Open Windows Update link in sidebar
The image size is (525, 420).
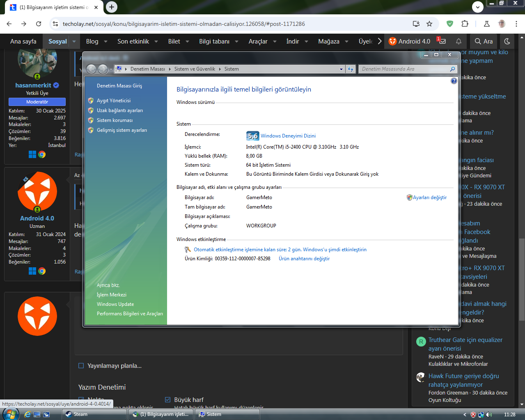pyautogui.click(x=115, y=304)
